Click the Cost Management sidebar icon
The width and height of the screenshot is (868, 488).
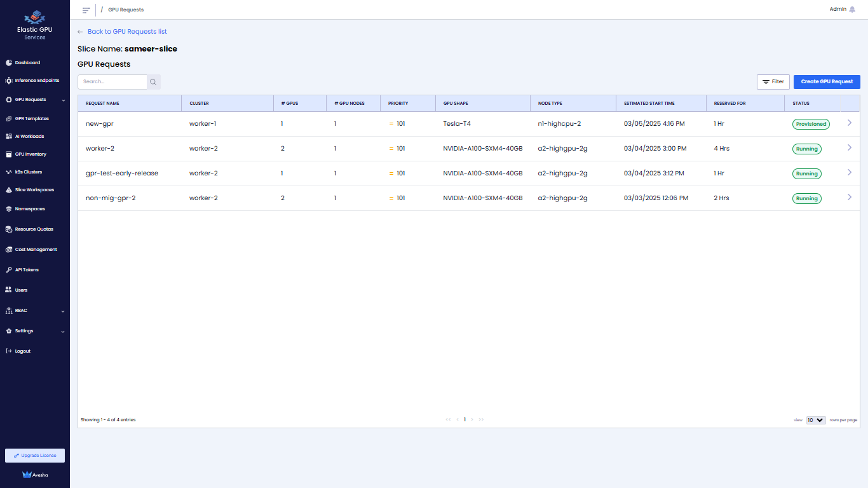point(9,250)
